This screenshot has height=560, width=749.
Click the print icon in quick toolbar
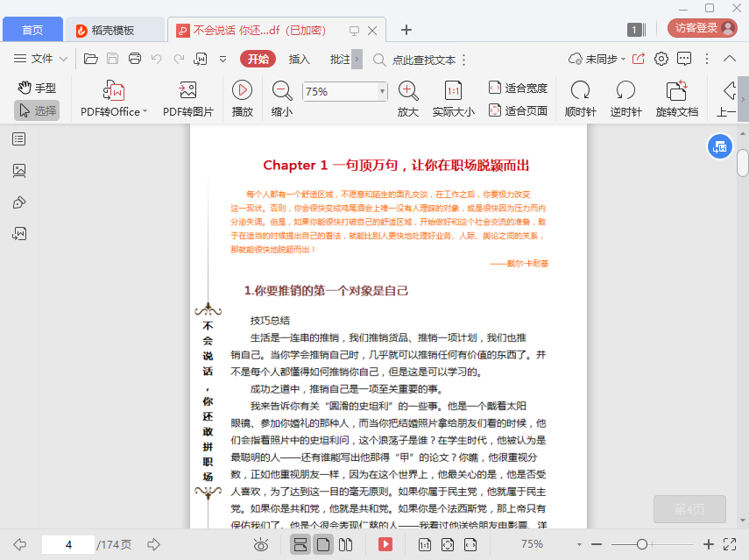135,60
